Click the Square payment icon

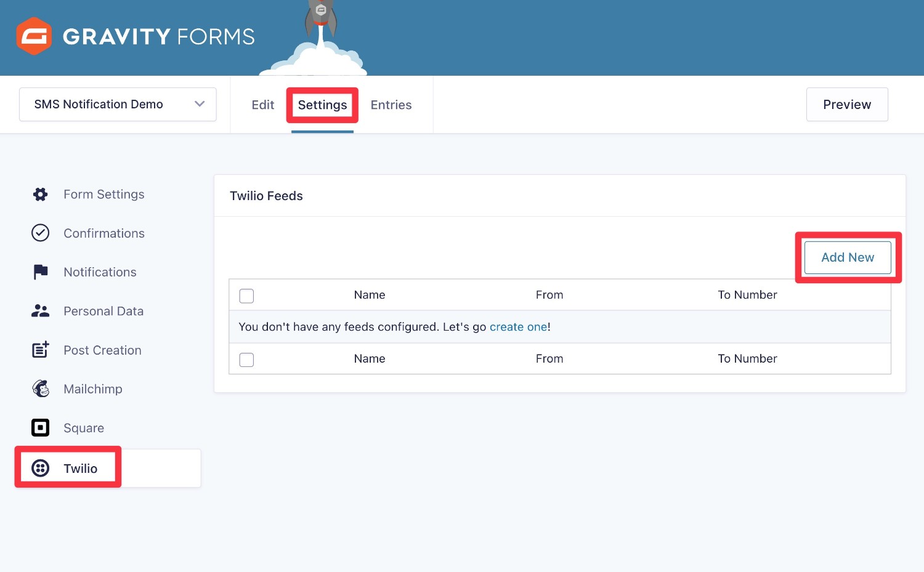[39, 427]
